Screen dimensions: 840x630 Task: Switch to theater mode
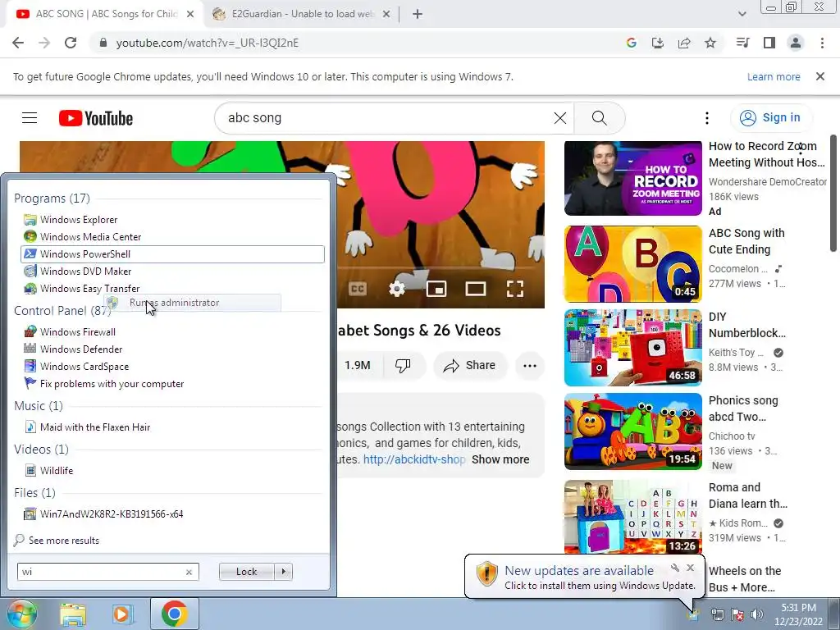(x=475, y=290)
